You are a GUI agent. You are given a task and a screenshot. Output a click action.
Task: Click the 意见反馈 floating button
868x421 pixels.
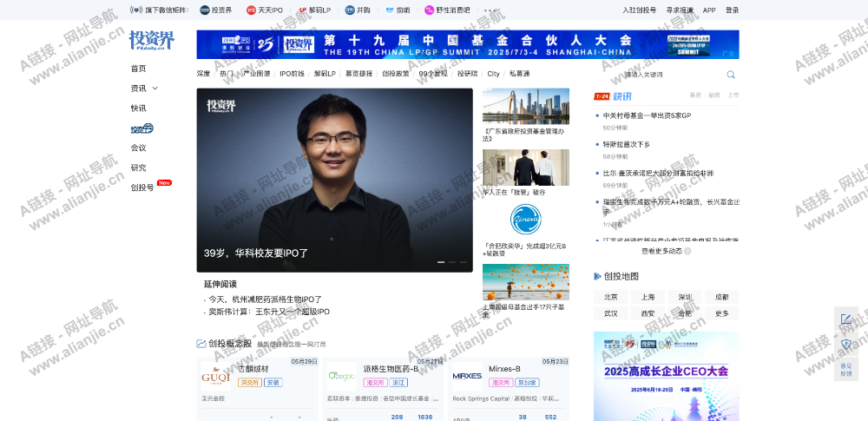845,369
